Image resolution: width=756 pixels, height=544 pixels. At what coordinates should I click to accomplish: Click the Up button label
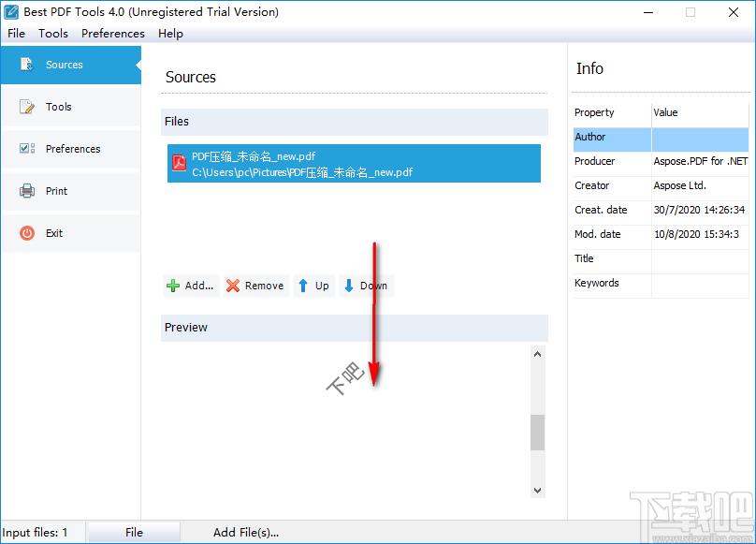coord(322,286)
